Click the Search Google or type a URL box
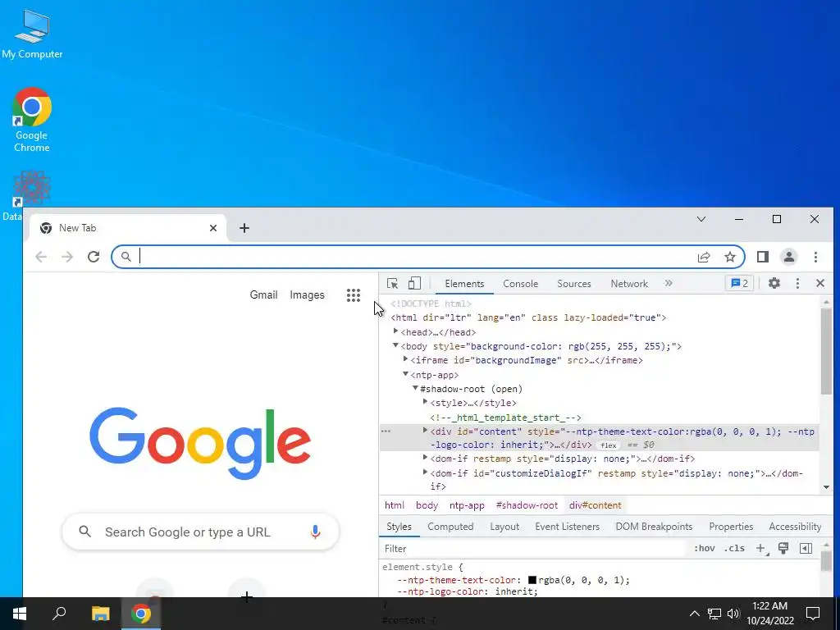 pyautogui.click(x=200, y=532)
